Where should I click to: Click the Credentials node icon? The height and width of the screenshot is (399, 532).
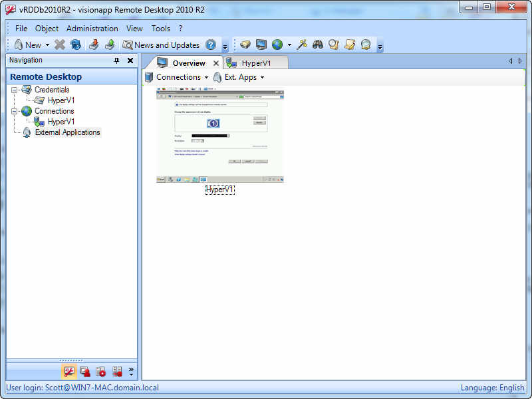pos(27,90)
